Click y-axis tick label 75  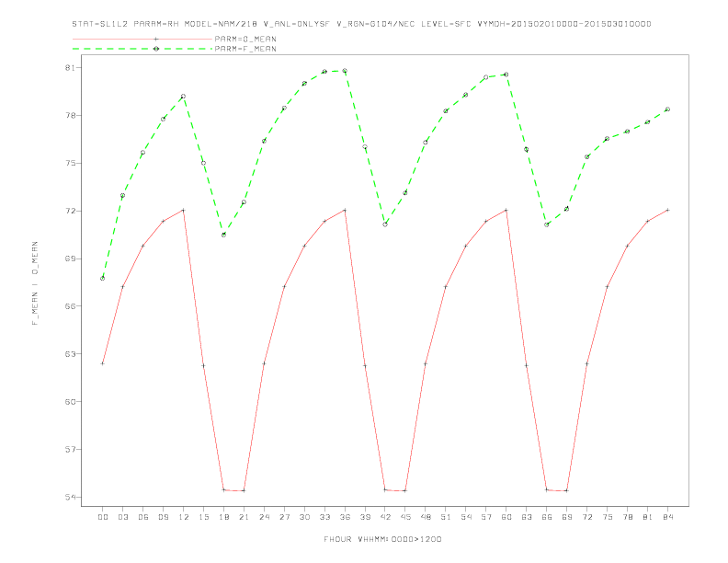71,163
